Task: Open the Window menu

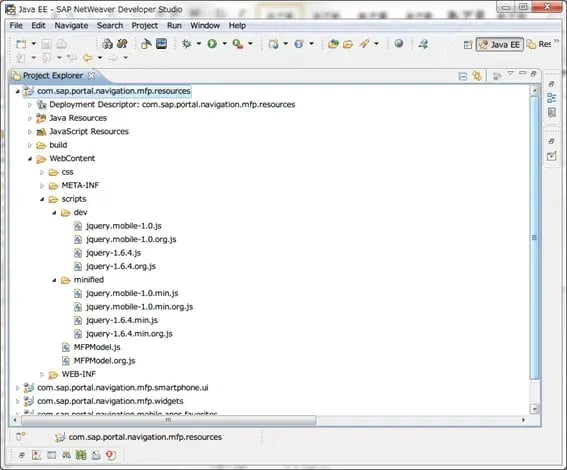Action: [205, 26]
